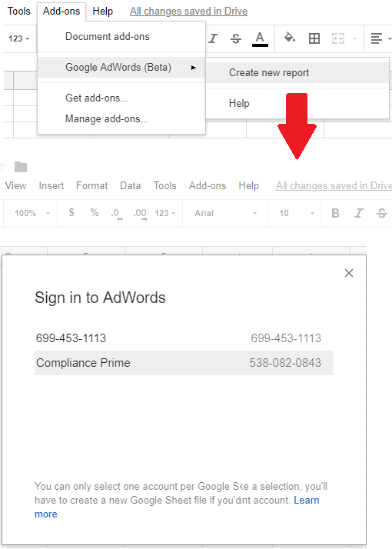Screen dimensions: 392x549
Task: Open the Data menu
Action: pyautogui.click(x=130, y=185)
